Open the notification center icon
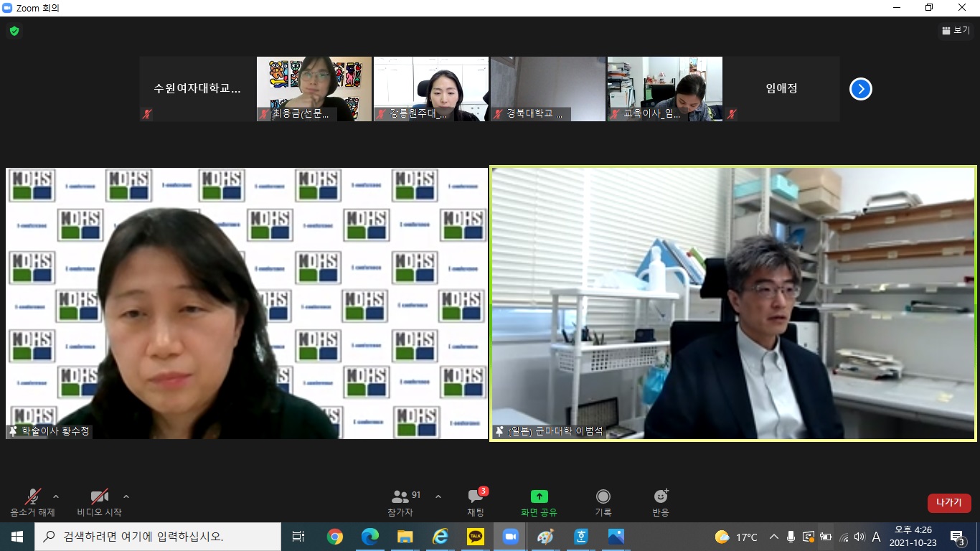The image size is (980, 551). [x=957, y=537]
